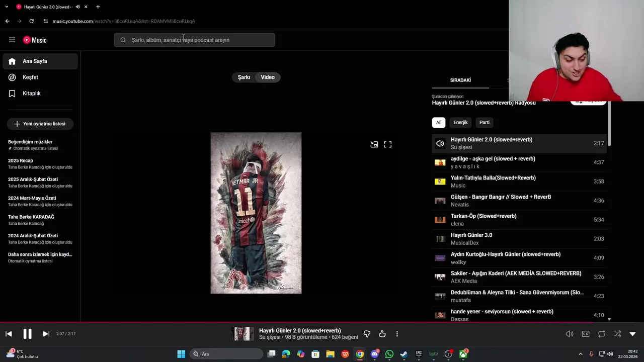Viewport: 644px width, 362px height.
Task: Open a new browser tab
Action: pyautogui.click(x=98, y=7)
